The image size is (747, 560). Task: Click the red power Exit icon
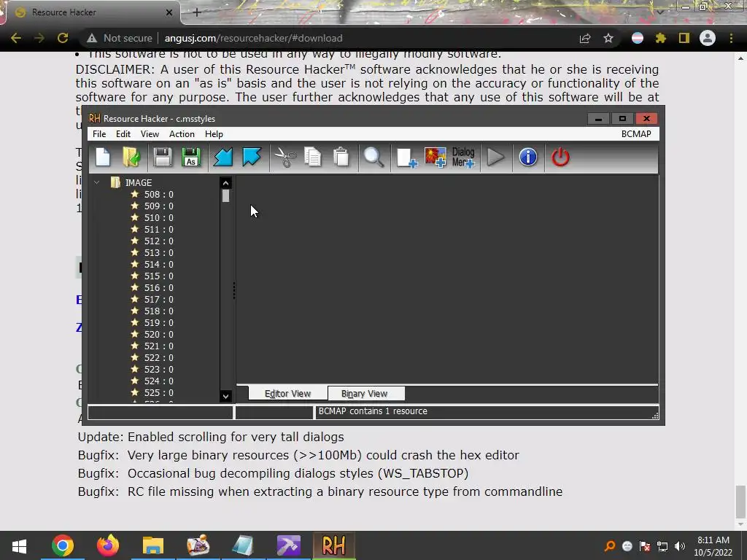[560, 157]
